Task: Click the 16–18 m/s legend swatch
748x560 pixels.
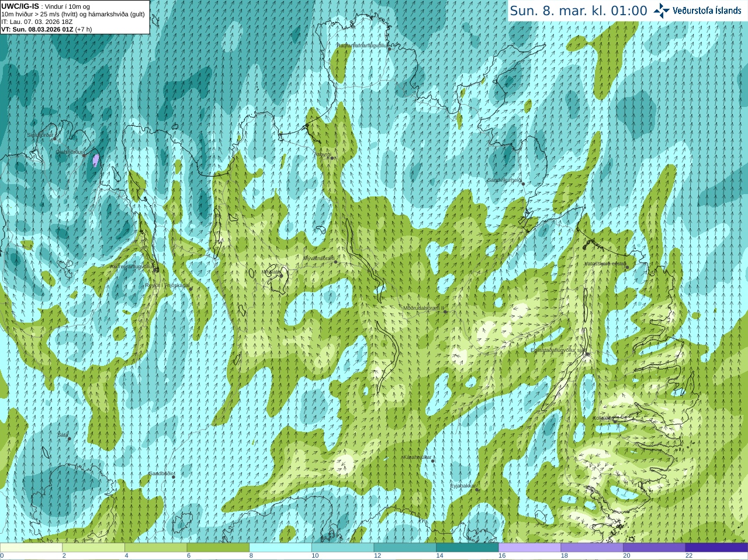Action: [x=529, y=548]
